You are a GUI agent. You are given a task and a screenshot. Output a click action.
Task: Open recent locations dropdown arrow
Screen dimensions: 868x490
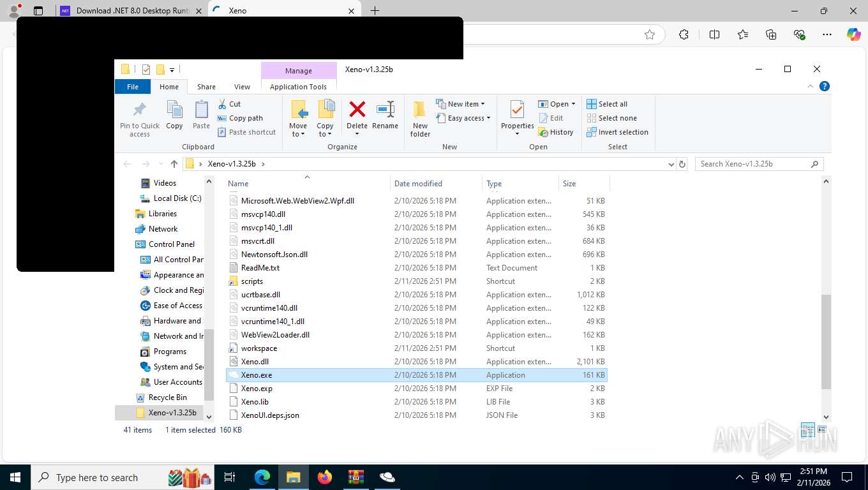(160, 164)
